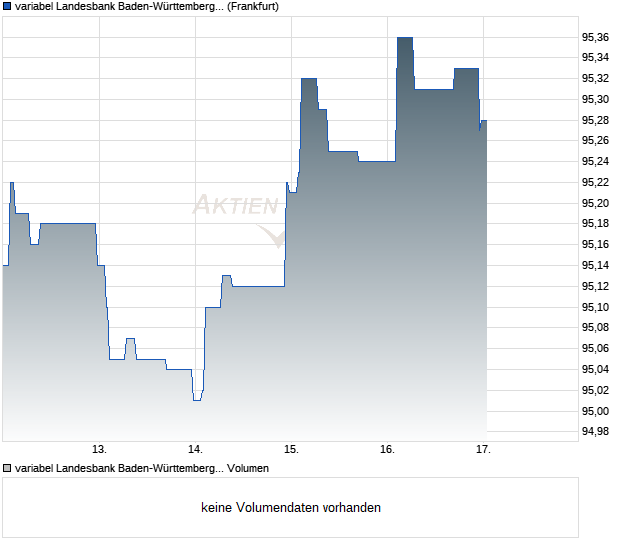Click the y-axis label 95,14
This screenshot has width=620, height=546.
(x=595, y=265)
